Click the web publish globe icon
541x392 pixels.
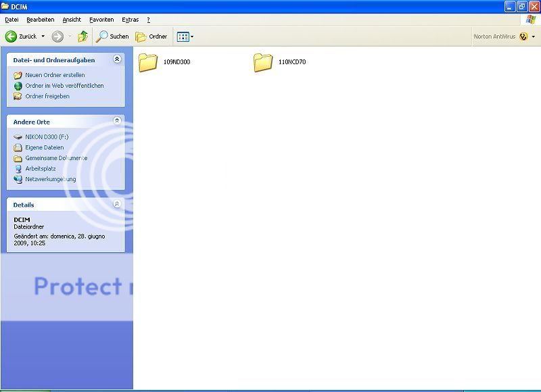coord(18,86)
